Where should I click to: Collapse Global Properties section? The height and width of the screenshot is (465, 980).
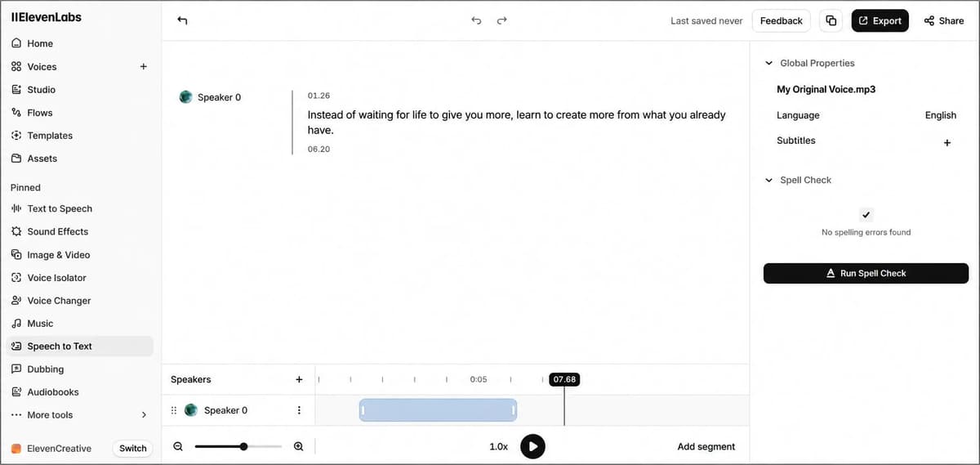(x=768, y=63)
